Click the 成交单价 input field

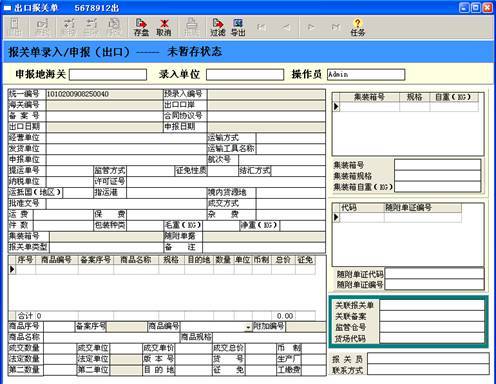click(193, 349)
